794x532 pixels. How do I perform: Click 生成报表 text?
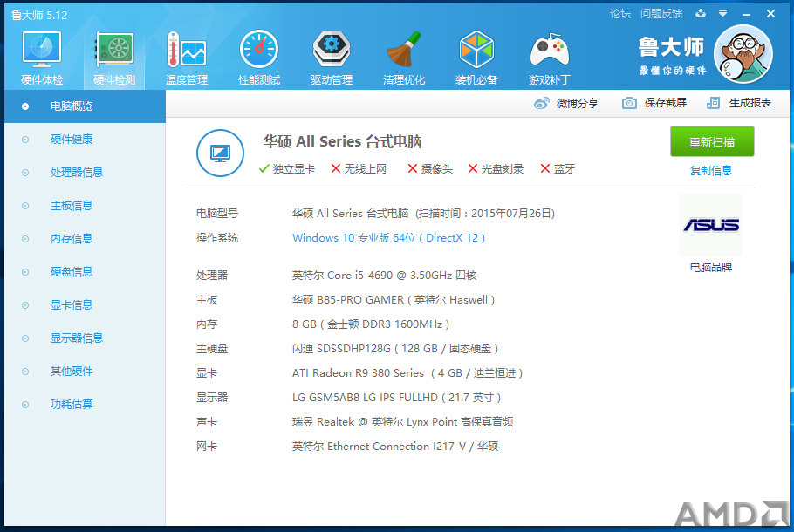coord(750,103)
